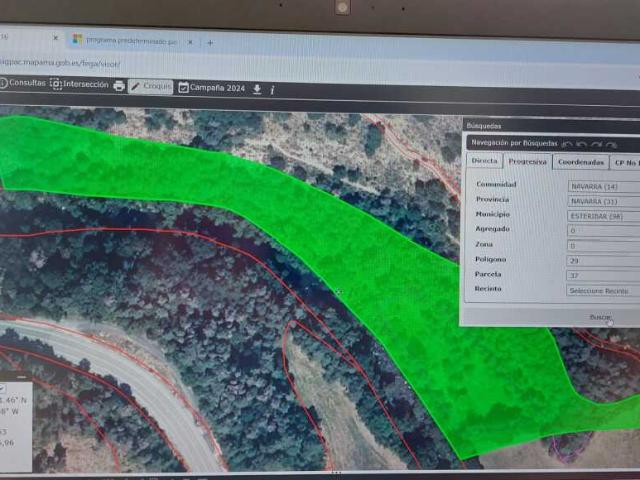Switch to the Directa search tab

pos(484,160)
